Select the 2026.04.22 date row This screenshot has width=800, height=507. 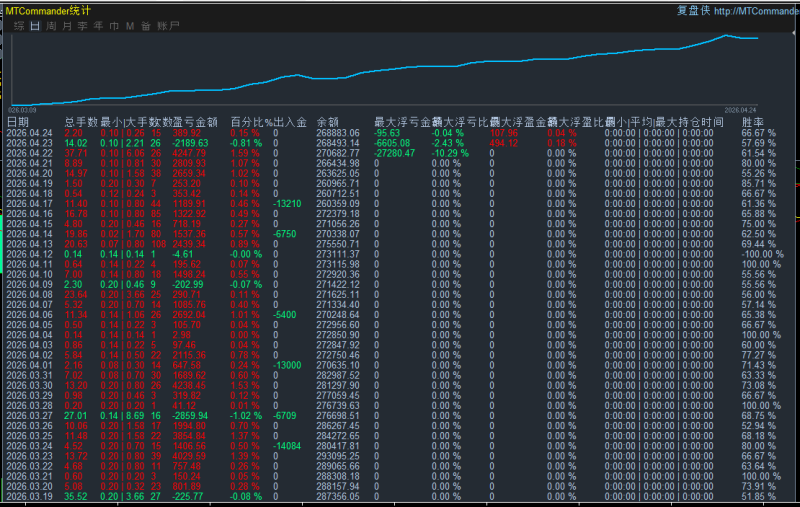pos(29,153)
